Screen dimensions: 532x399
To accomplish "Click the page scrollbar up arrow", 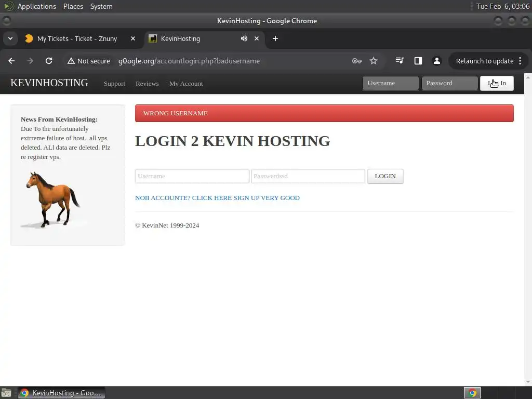I will [x=528, y=78].
